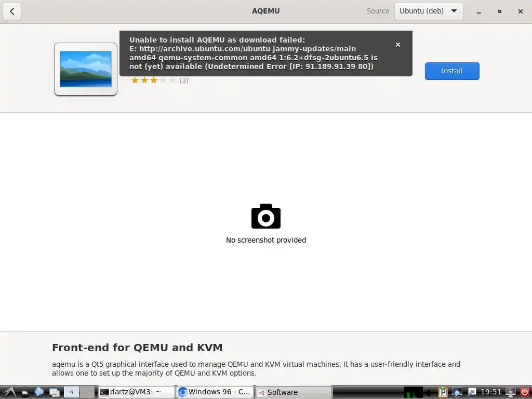Switch to the first workspace in pager
The image size is (532, 399).
click(71, 392)
